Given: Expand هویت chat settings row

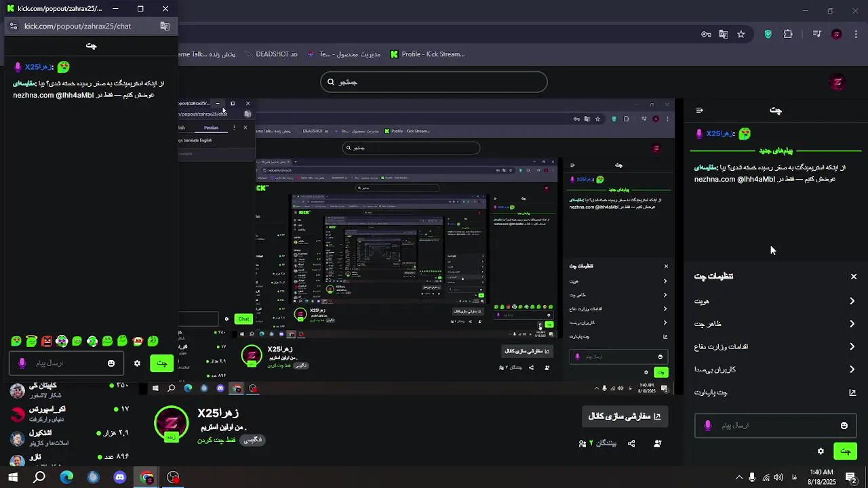Looking at the screenshot, I should click(775, 301).
